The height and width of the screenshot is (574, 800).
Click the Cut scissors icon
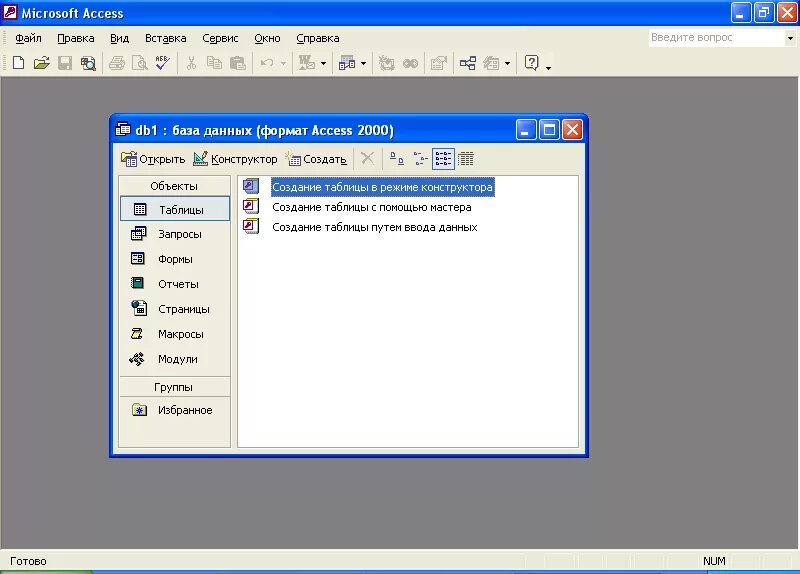click(x=191, y=63)
